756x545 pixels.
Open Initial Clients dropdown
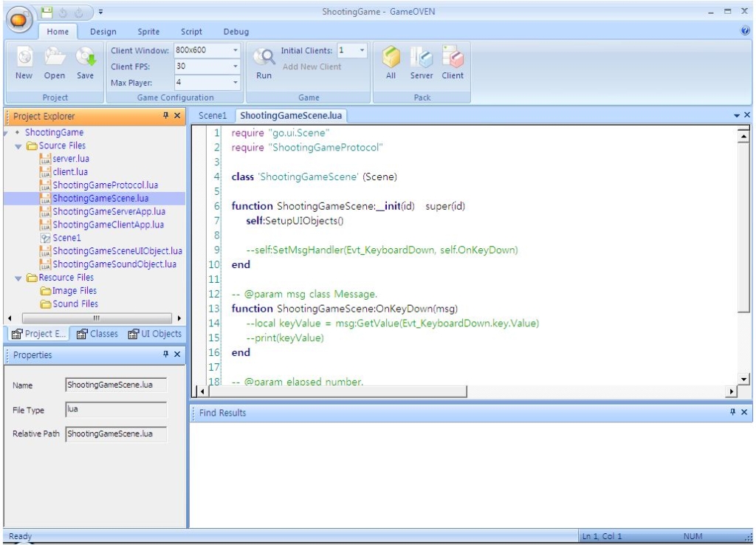362,50
